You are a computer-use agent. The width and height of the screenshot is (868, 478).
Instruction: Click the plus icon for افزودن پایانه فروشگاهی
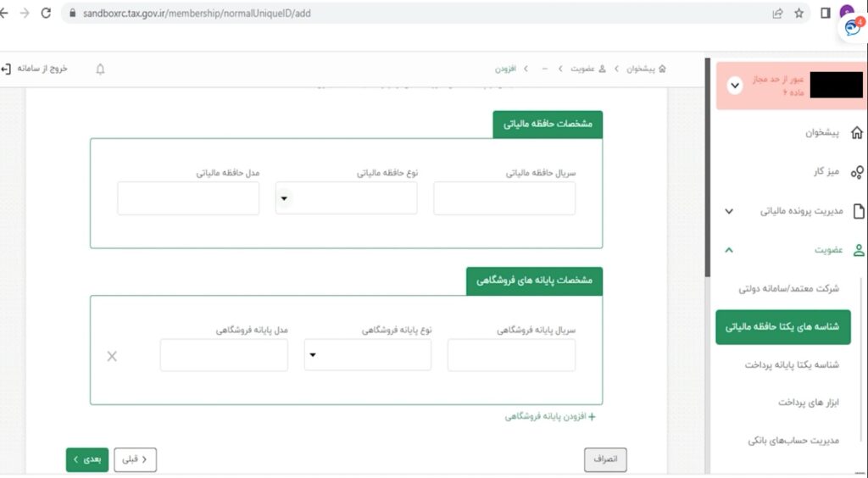coord(592,417)
